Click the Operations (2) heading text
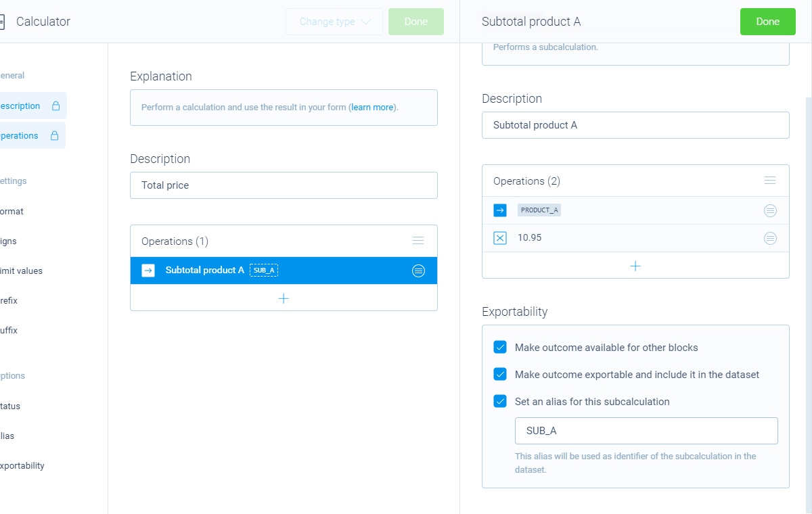Image resolution: width=812 pixels, height=514 pixels. click(527, 181)
